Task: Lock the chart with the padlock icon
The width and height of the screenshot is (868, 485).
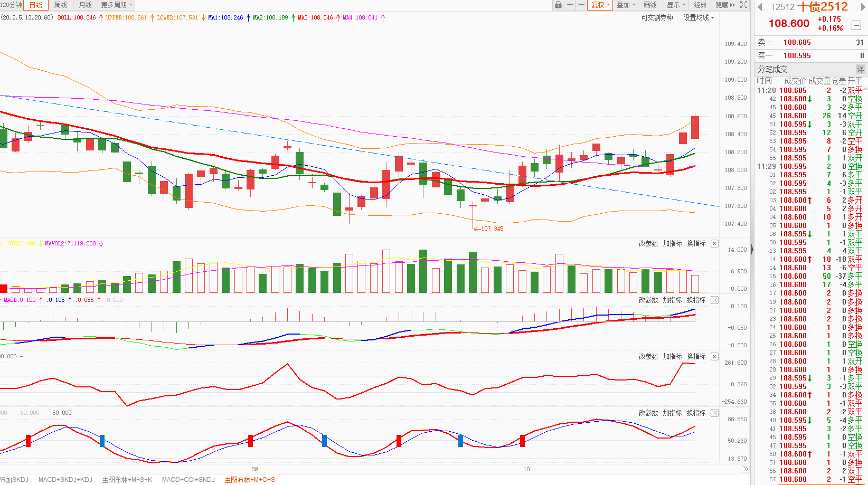Action: pos(558,5)
